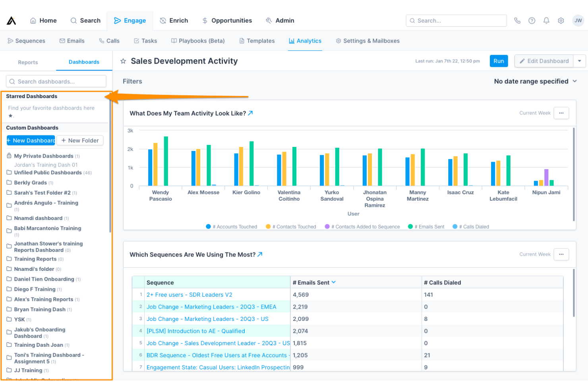This screenshot has height=392, width=588.
Task: Click the New Folder button
Action: 80,141
